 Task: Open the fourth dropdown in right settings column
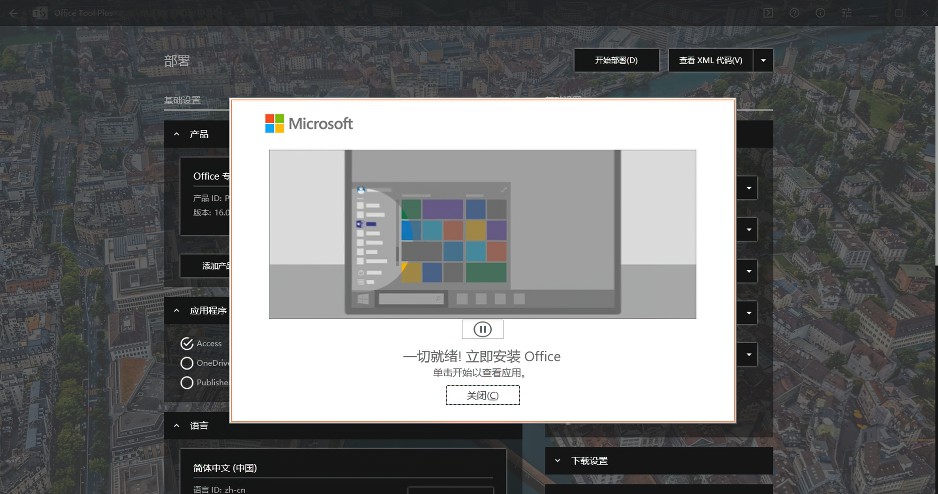pos(748,313)
